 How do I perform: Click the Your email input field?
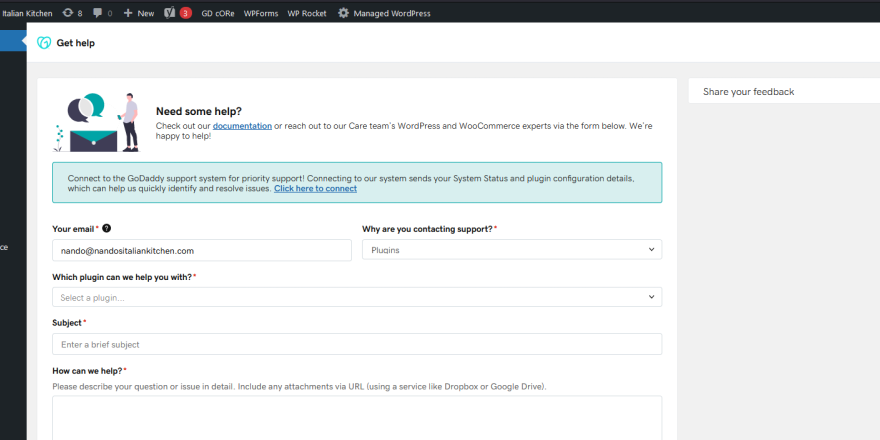click(x=202, y=250)
